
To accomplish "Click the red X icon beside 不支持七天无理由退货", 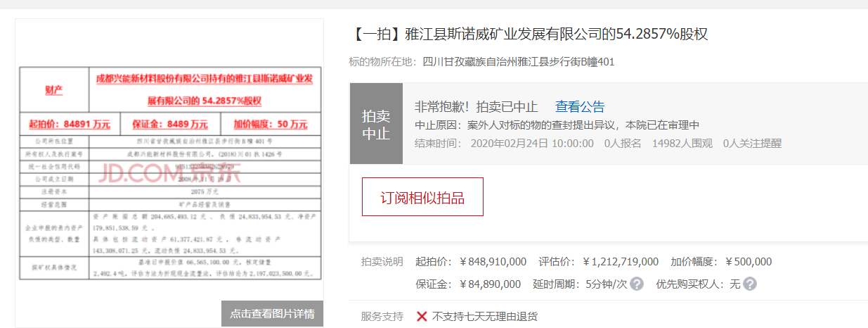I will click(x=422, y=317).
